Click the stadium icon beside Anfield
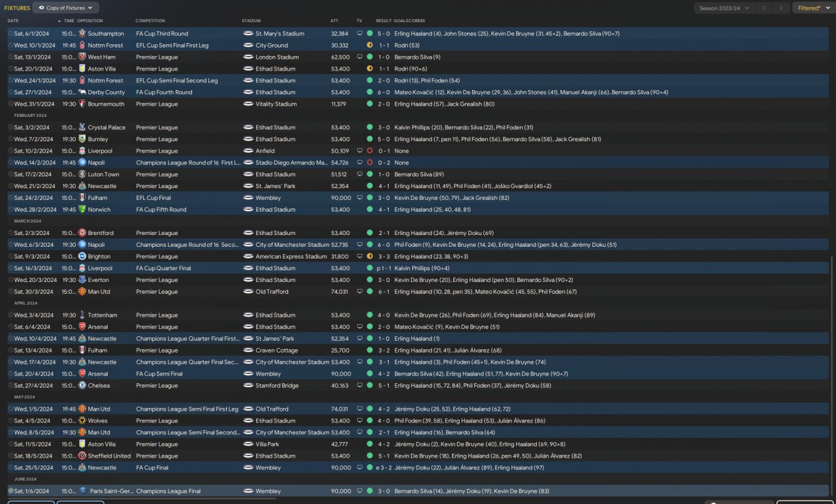836x504 pixels. click(x=248, y=151)
